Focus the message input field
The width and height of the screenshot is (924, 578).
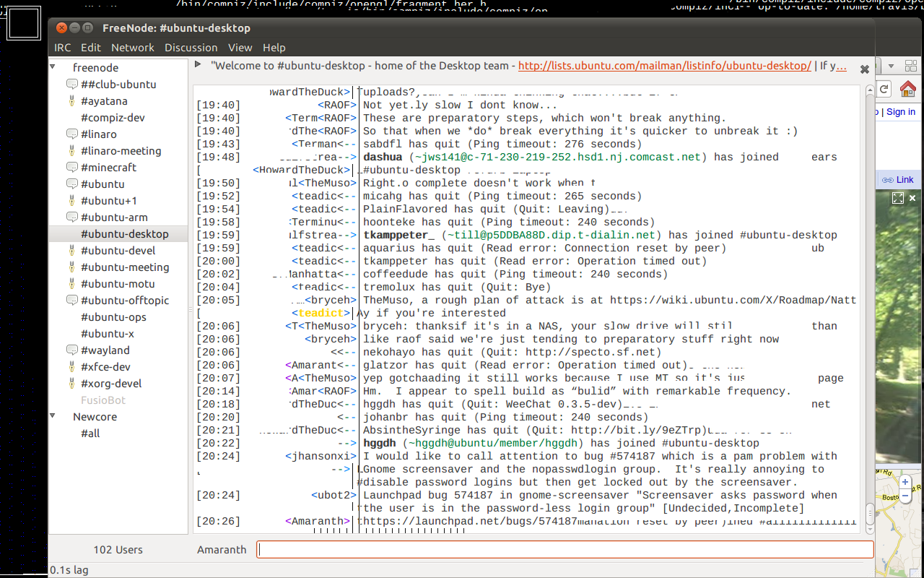click(565, 550)
